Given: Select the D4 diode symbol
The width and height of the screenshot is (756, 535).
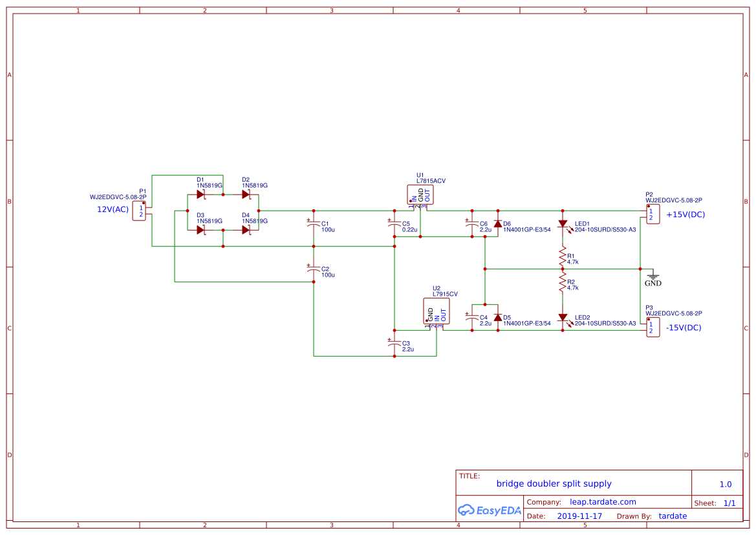Looking at the screenshot, I should coord(246,230).
